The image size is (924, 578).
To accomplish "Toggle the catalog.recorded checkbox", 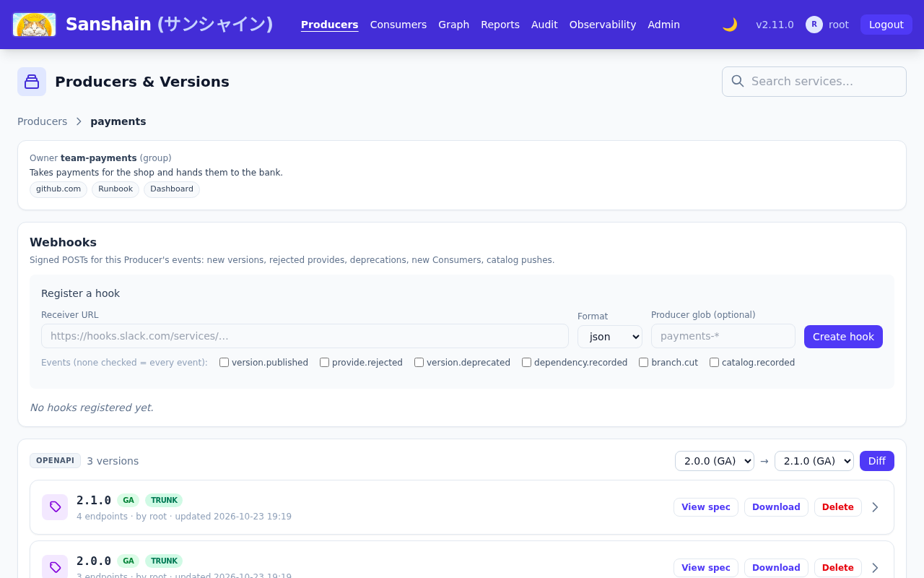I will (x=714, y=363).
